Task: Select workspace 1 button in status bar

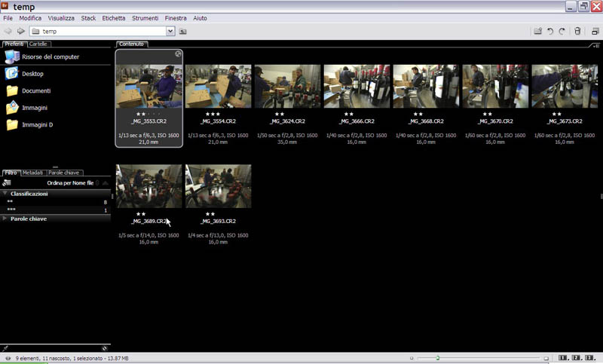Action: click(x=563, y=358)
